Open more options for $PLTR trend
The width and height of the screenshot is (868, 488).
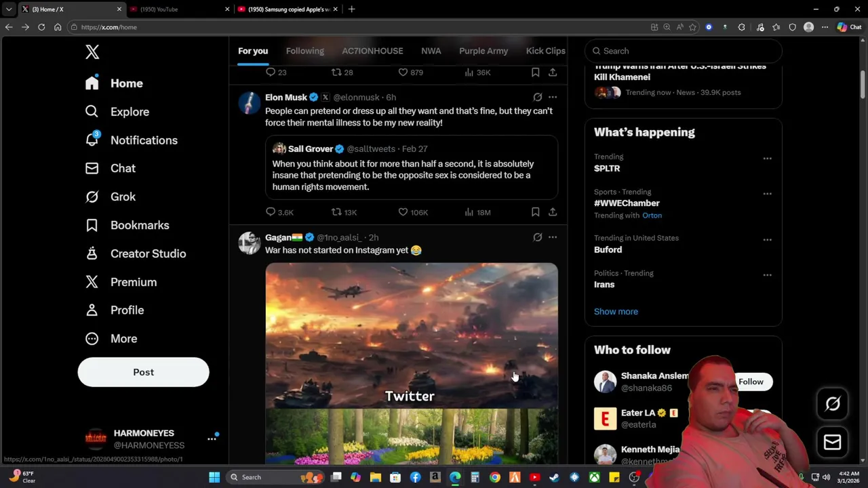[767, 159]
